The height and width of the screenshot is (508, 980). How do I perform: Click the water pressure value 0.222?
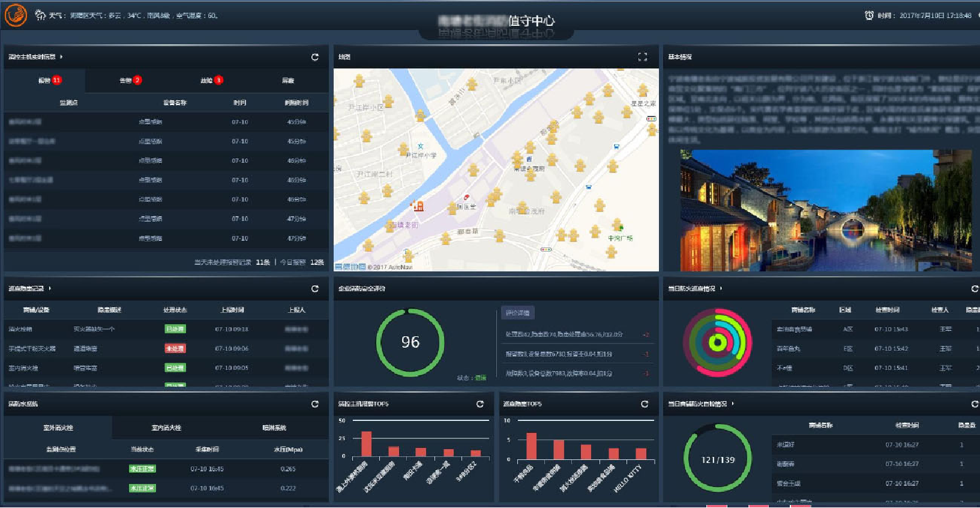288,488
